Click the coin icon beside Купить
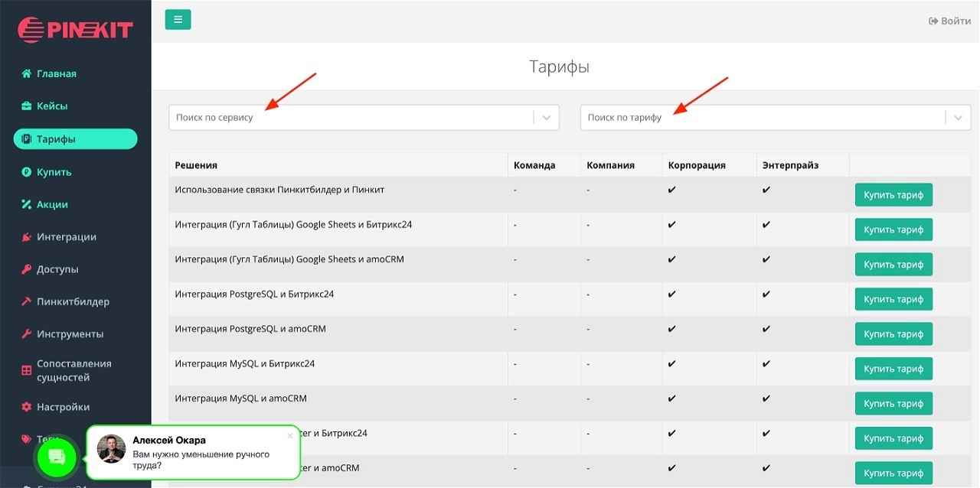 pos(27,172)
